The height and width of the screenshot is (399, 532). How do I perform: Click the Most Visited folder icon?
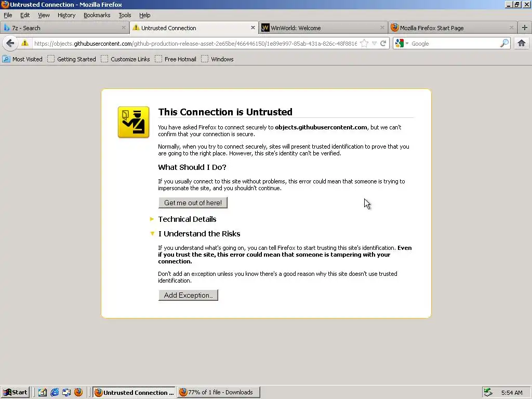click(6, 59)
